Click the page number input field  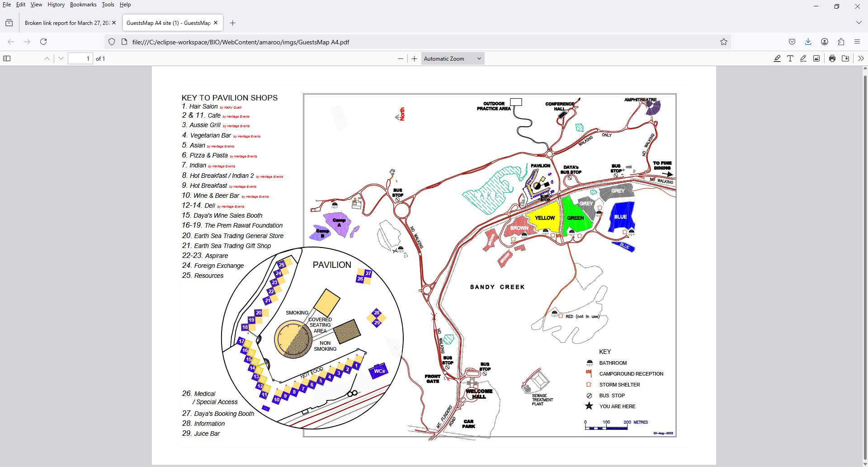80,58
